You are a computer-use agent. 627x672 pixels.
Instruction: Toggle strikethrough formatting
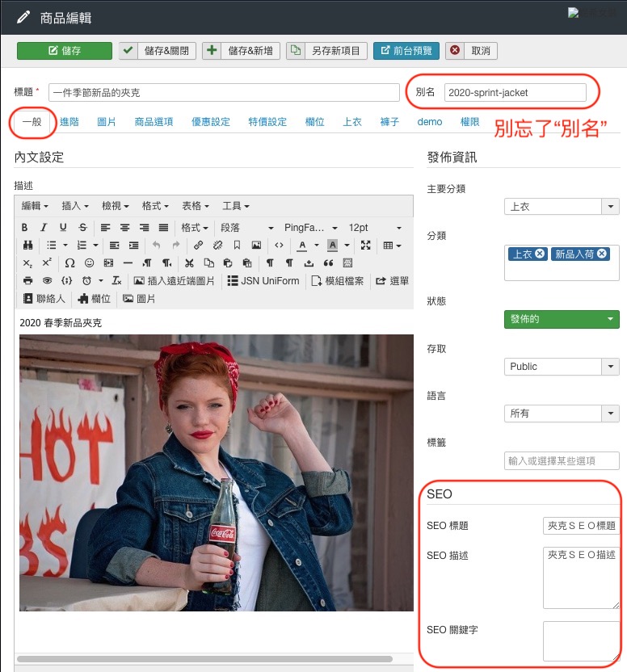pyautogui.click(x=82, y=228)
